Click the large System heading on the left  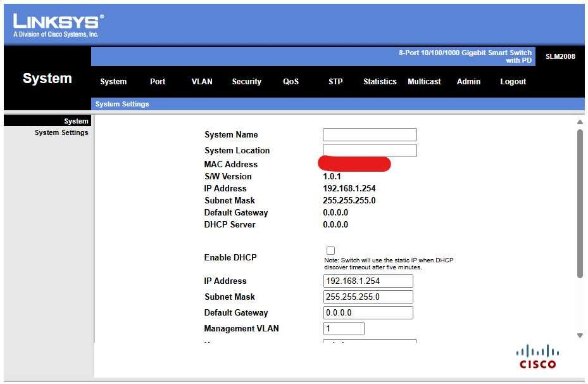[x=47, y=78]
